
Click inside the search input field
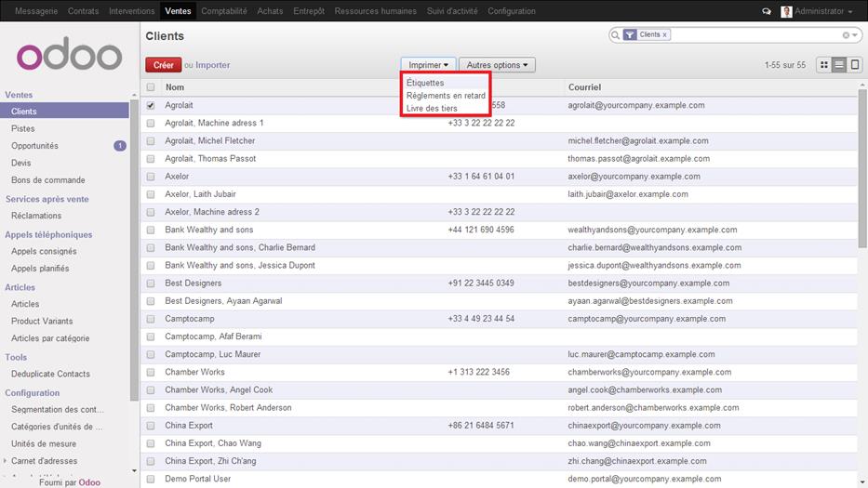click(x=755, y=35)
